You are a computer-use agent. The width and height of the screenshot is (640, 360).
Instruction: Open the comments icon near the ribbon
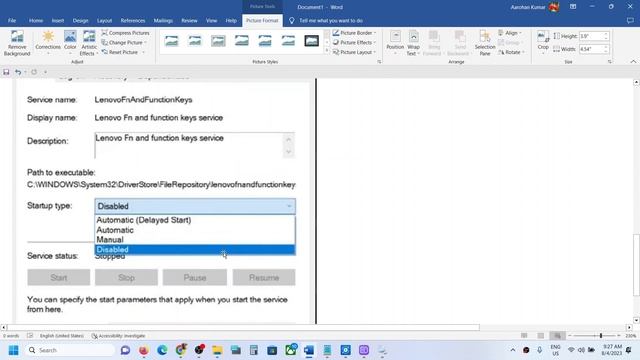pyautogui.click(x=630, y=20)
